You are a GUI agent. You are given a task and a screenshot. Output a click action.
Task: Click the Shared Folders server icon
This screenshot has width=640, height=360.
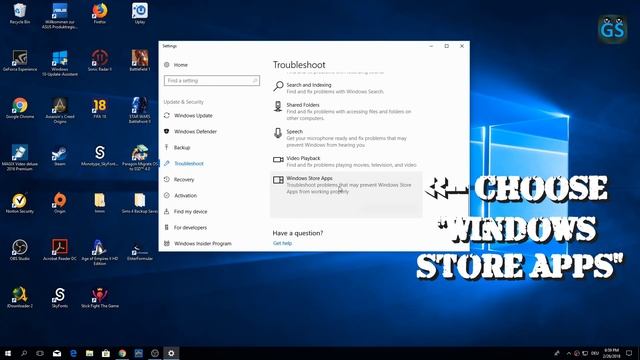point(278,106)
